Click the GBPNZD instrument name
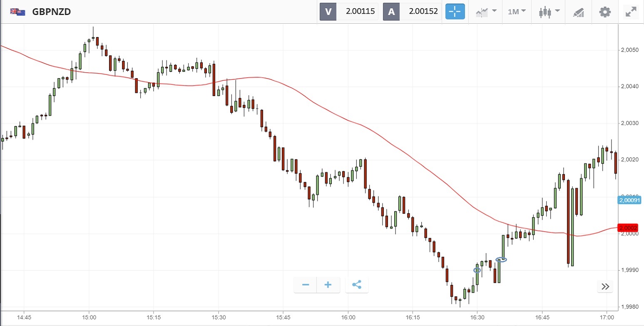This screenshot has width=644, height=326. pos(52,12)
